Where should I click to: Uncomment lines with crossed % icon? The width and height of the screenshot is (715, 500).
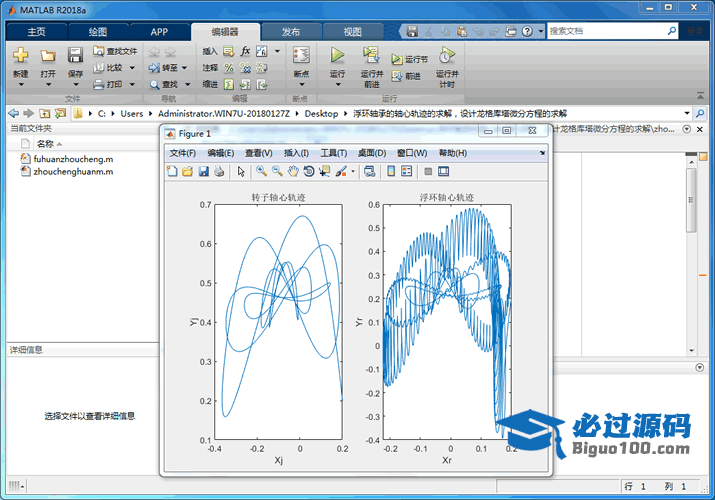[x=245, y=68]
